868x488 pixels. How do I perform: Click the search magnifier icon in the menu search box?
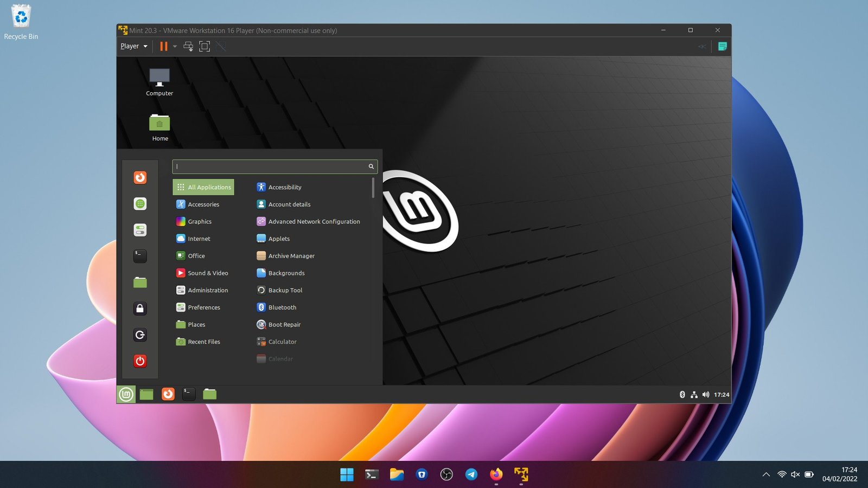tap(371, 166)
